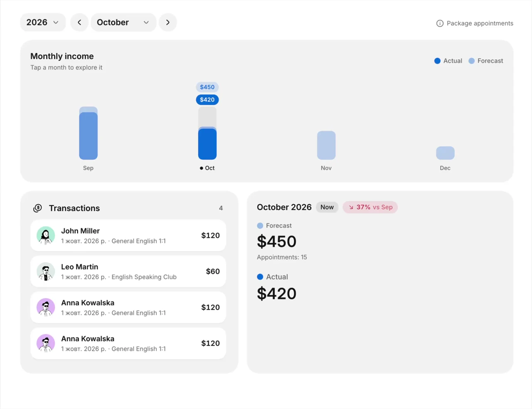
Task: Click Leo Martin's $60 amount
Action: (213, 271)
